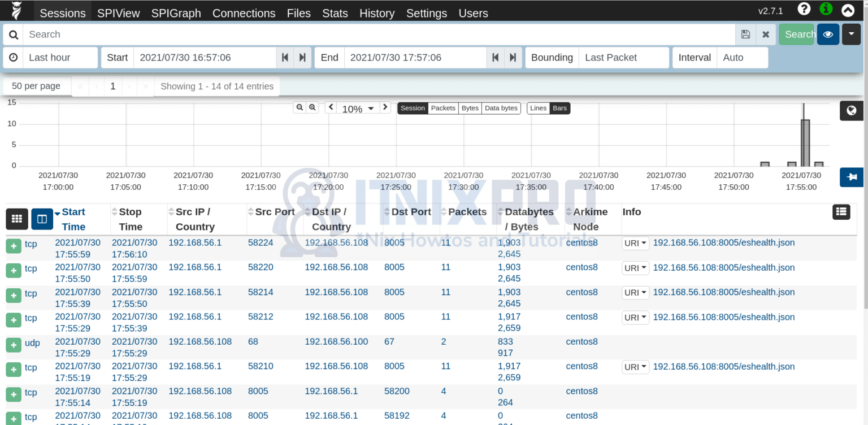This screenshot has height=425, width=868.
Task: Click the save floppy icon in search bar
Action: (x=745, y=34)
